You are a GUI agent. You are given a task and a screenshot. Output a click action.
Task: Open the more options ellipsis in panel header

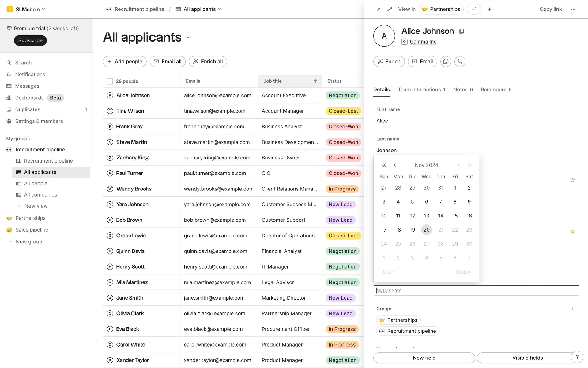(573, 9)
